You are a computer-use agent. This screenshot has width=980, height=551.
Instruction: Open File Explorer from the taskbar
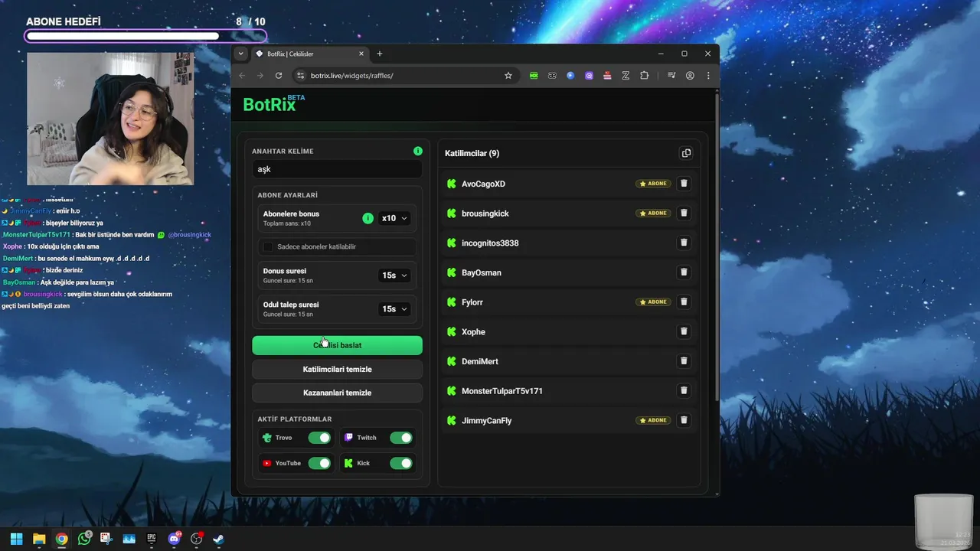point(39,539)
